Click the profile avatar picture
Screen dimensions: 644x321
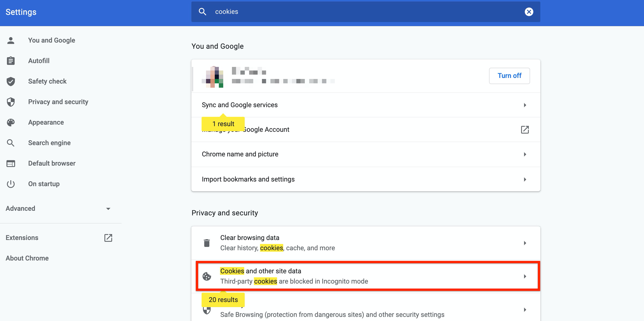point(212,77)
